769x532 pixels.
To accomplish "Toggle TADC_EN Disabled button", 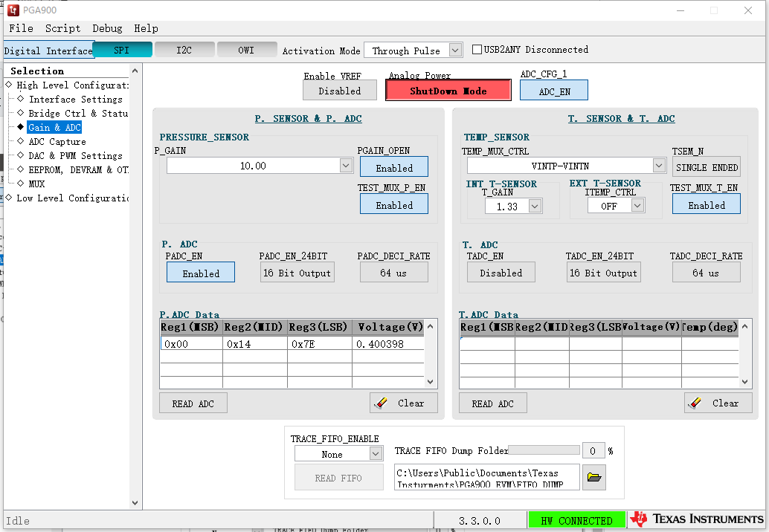I will (501, 273).
